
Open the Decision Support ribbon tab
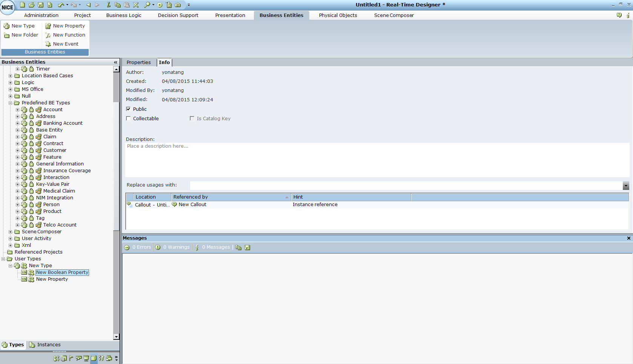point(178,15)
